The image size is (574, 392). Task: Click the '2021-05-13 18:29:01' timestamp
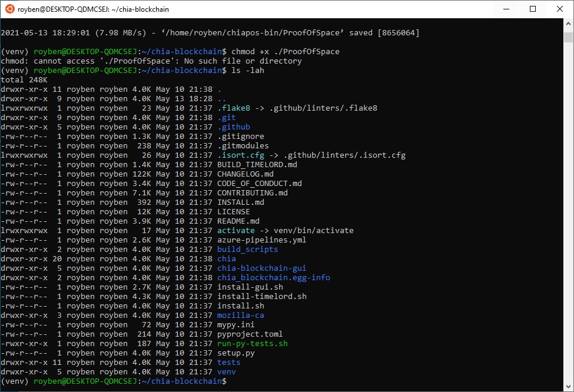[x=45, y=32]
